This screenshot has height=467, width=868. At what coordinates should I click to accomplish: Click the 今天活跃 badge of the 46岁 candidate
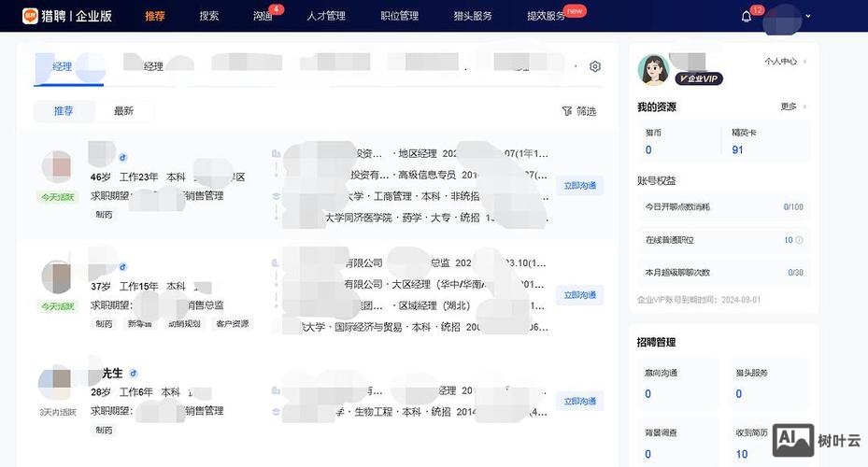pos(58,197)
